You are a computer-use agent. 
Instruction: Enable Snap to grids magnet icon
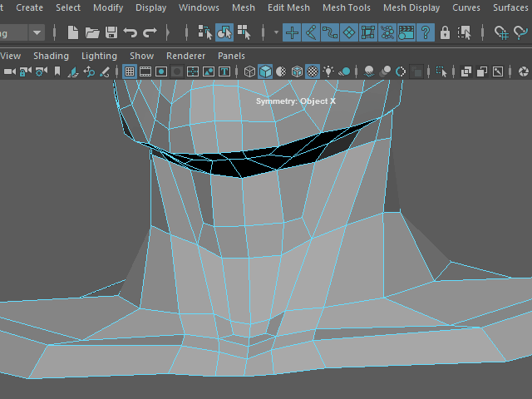tap(501, 33)
